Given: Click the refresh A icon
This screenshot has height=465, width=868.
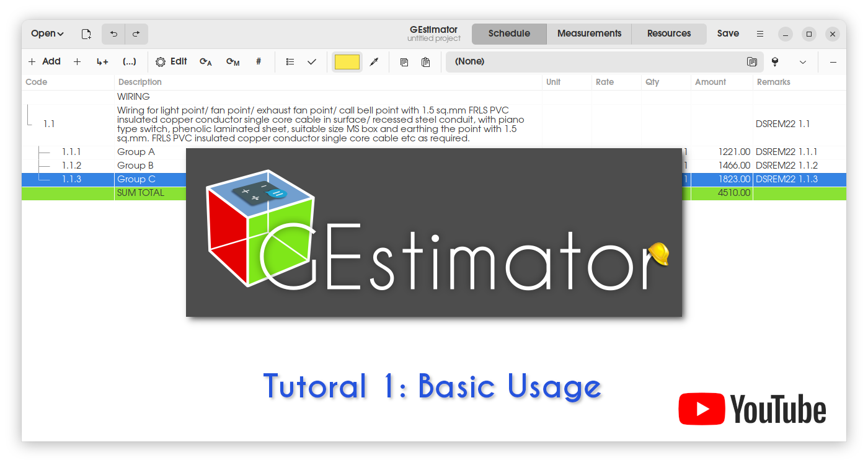Looking at the screenshot, I should coord(206,61).
